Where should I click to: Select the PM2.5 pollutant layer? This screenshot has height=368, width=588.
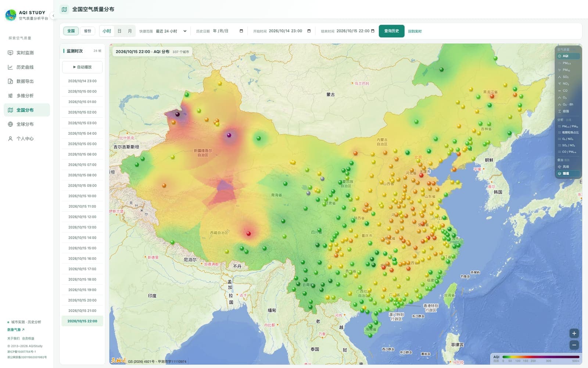tap(568, 63)
